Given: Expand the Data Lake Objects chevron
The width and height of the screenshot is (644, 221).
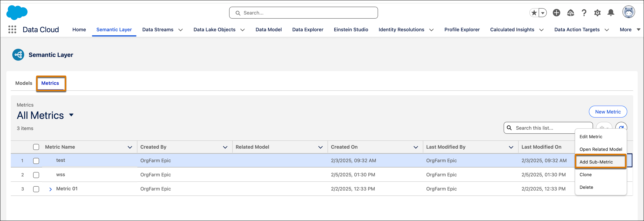Looking at the screenshot, I should 243,30.
